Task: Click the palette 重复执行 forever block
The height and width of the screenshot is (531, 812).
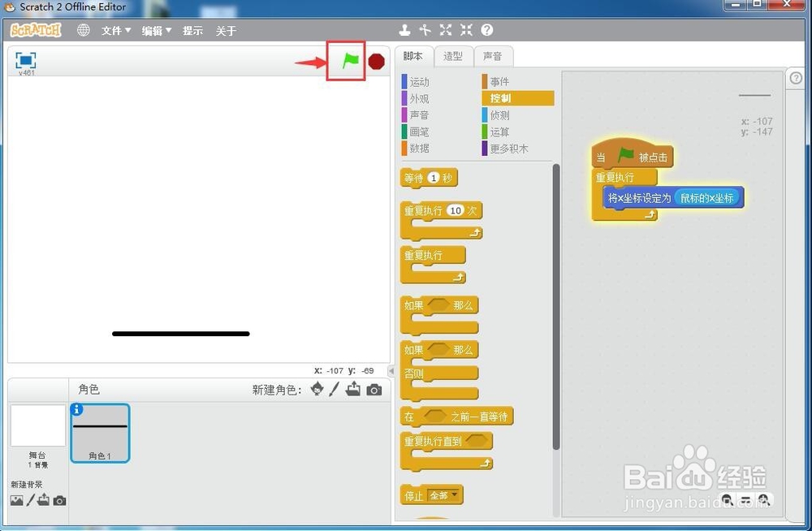Action: tap(423, 256)
